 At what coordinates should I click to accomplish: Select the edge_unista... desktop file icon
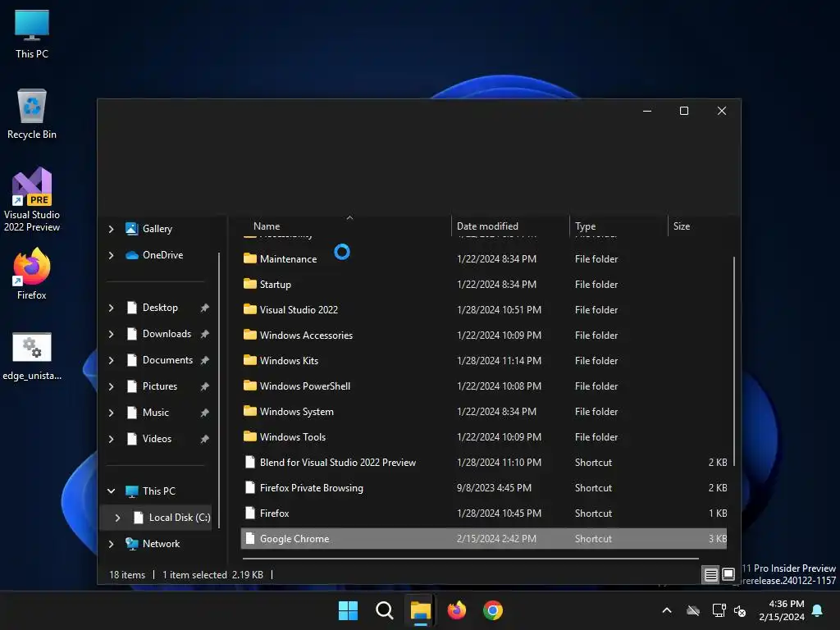coord(32,356)
